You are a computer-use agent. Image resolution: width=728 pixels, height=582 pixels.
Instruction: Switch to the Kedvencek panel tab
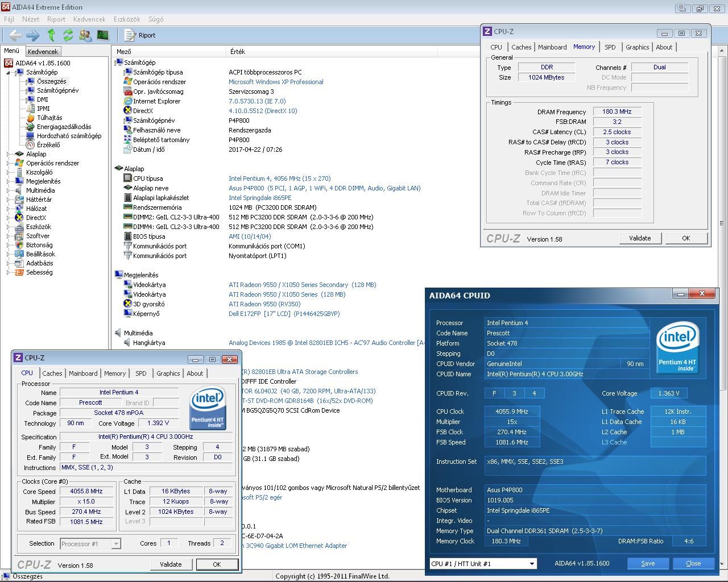pyautogui.click(x=43, y=51)
